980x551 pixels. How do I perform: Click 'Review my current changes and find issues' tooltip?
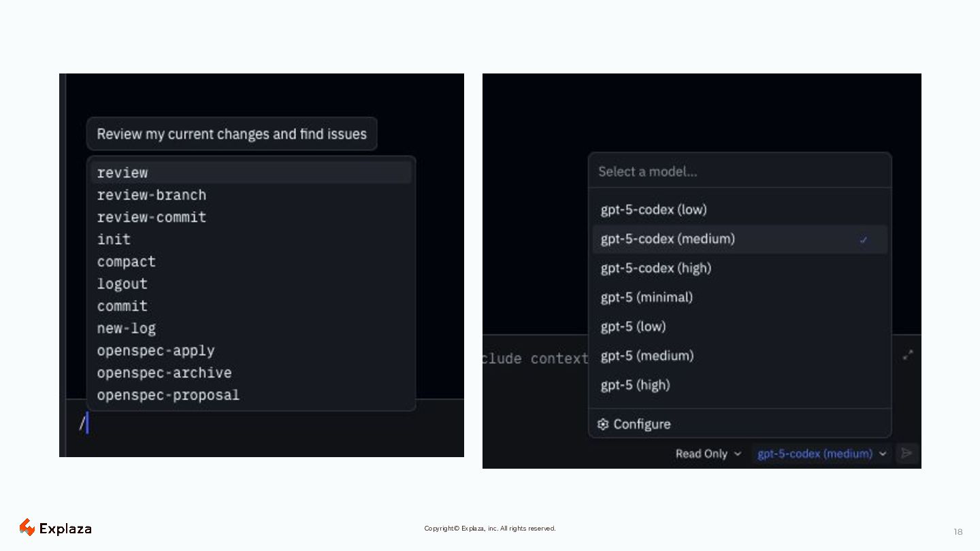231,134
